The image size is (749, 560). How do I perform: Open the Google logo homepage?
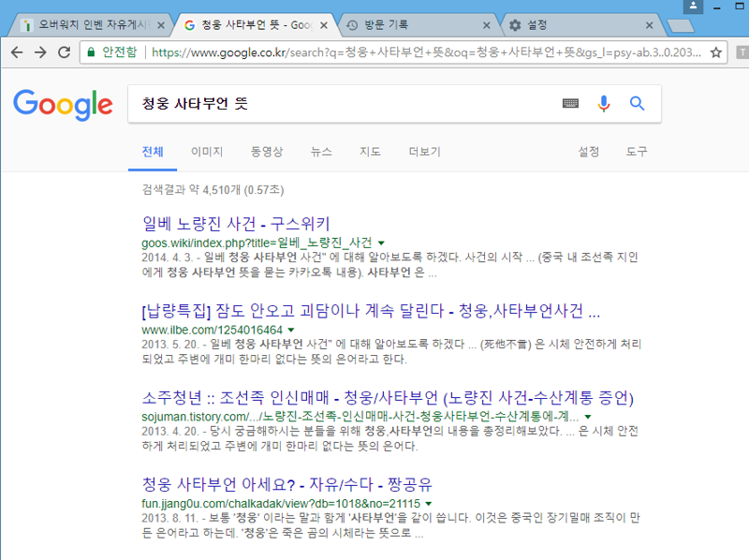pyautogui.click(x=63, y=105)
